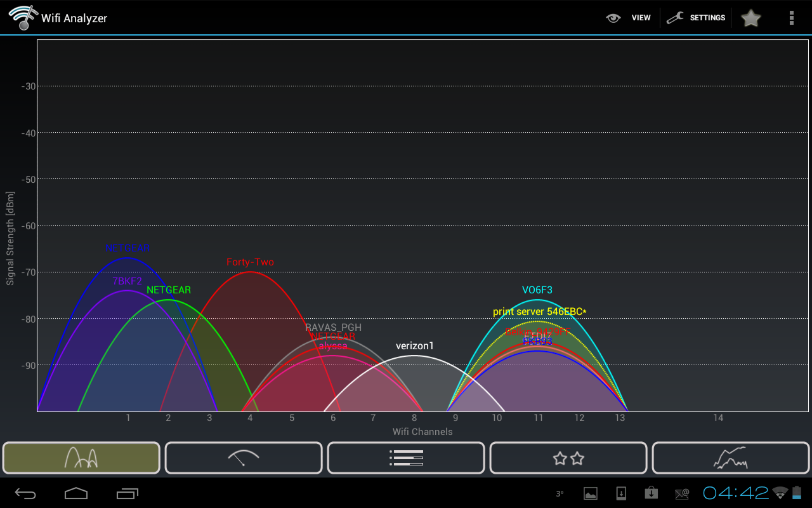The width and height of the screenshot is (812, 508).
Task: Open the three-dot overflow menu
Action: tap(791, 18)
